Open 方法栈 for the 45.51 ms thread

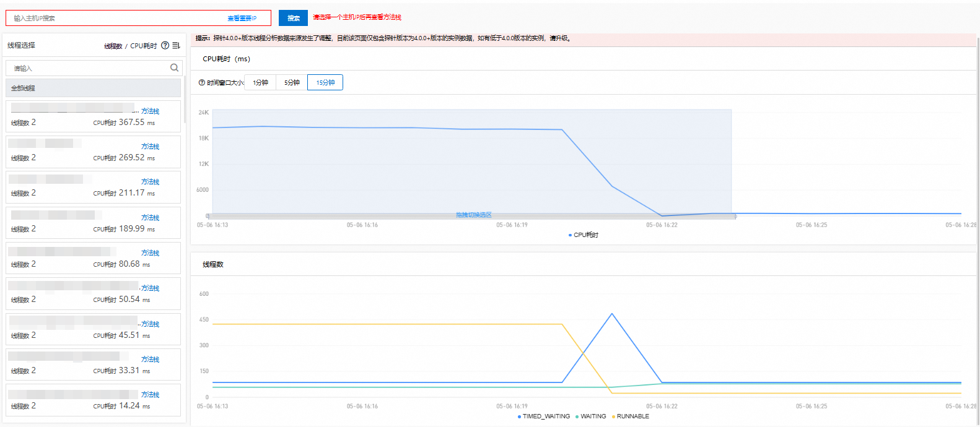(150, 324)
